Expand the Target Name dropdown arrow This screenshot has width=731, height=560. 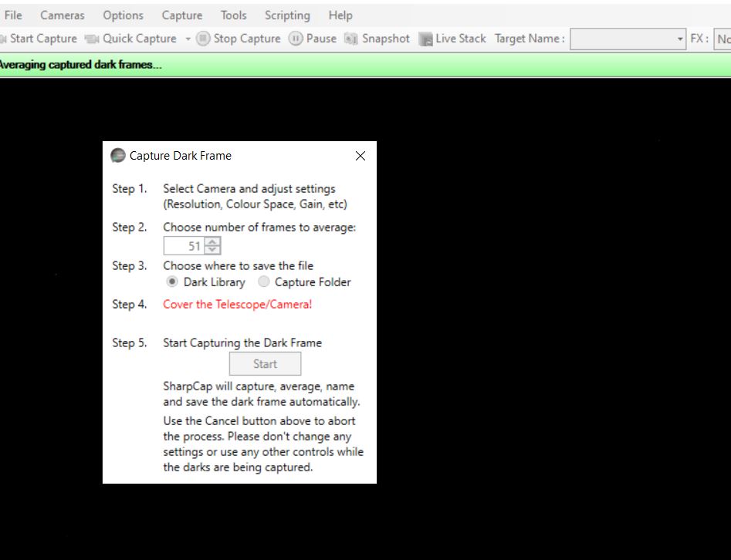(x=680, y=39)
